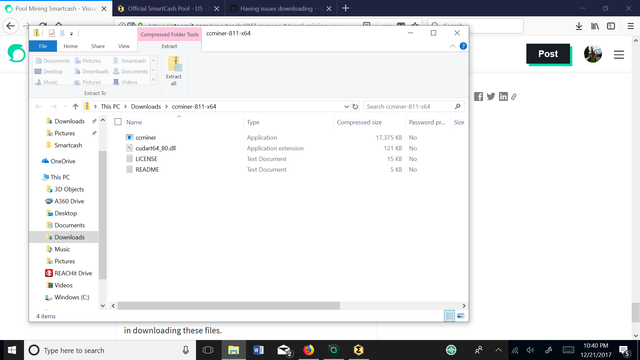Select the cudart64_80.dll file
This screenshot has width=640, height=360.
click(x=156, y=148)
